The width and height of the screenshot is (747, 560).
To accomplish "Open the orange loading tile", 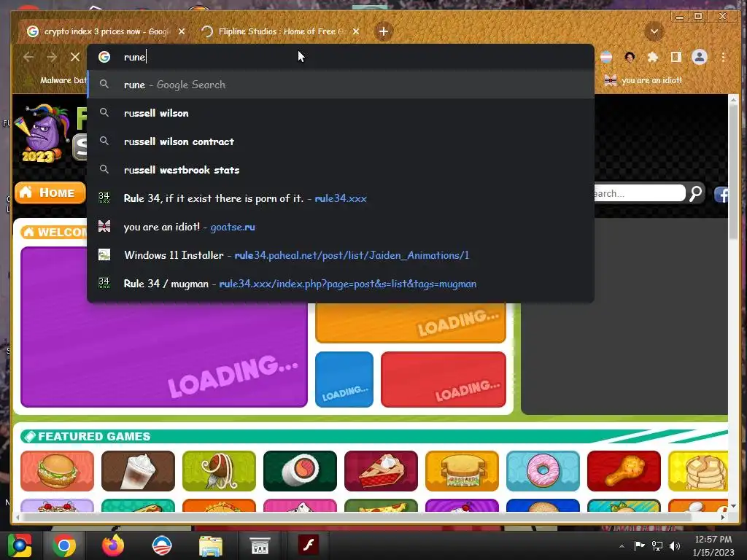I will (410, 323).
